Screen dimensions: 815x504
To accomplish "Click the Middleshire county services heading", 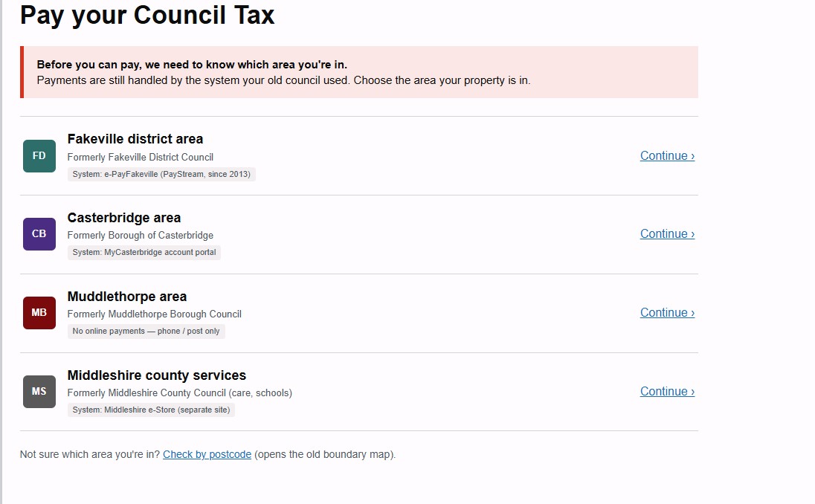I will point(156,375).
